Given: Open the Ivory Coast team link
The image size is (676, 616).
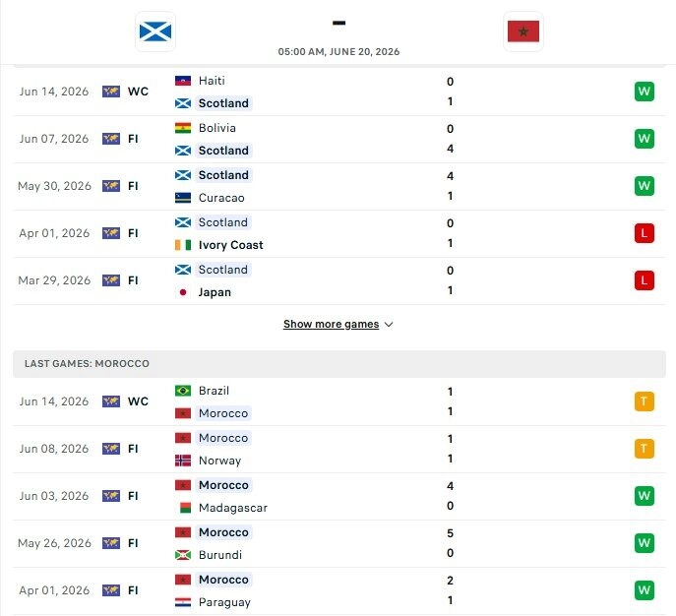Looking at the screenshot, I should (x=230, y=245).
